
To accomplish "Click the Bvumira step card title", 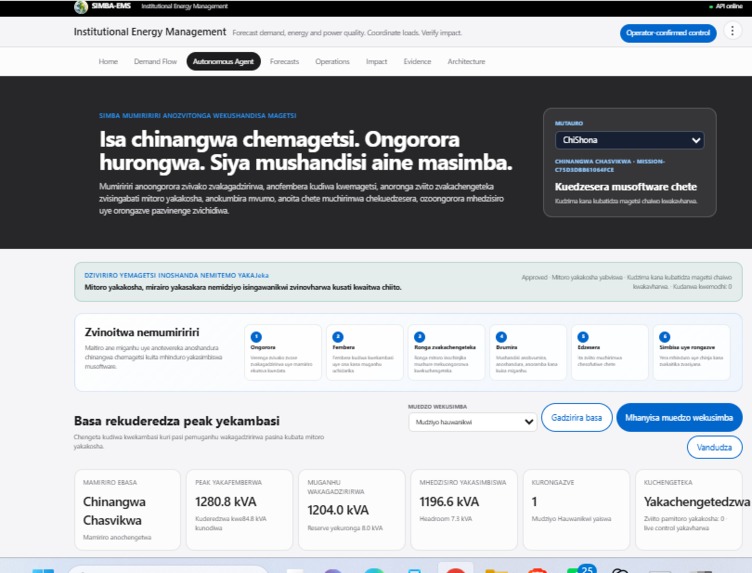I will (506, 347).
